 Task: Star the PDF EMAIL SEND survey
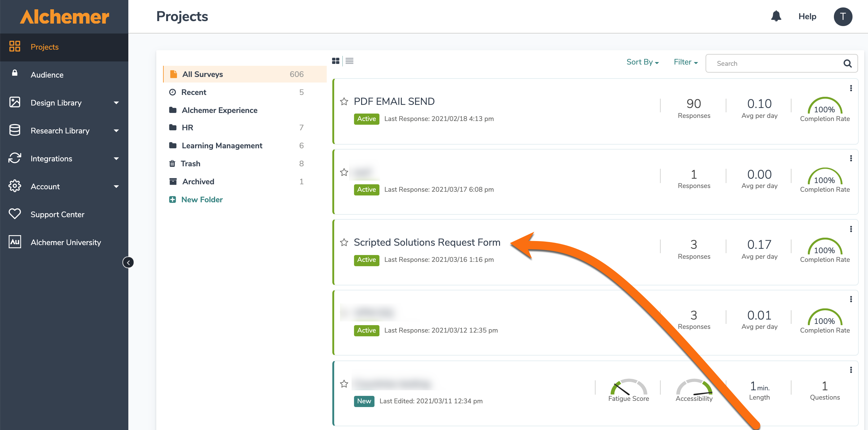tap(344, 101)
